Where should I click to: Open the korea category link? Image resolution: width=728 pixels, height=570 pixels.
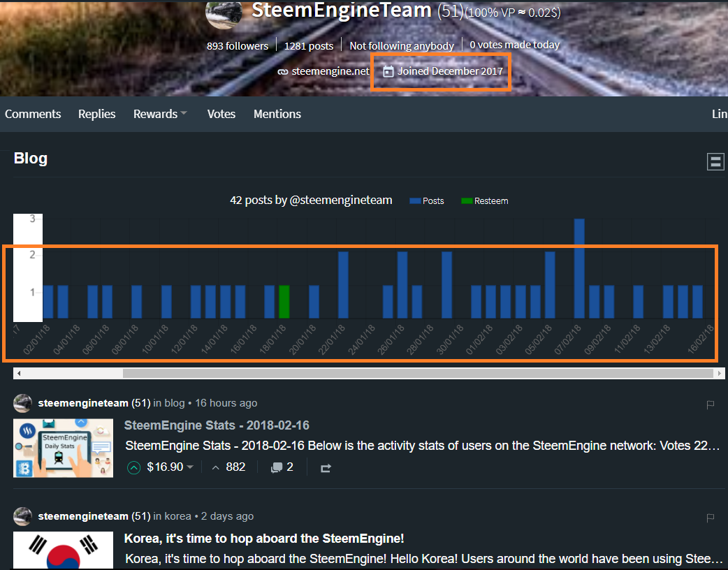pyautogui.click(x=178, y=516)
